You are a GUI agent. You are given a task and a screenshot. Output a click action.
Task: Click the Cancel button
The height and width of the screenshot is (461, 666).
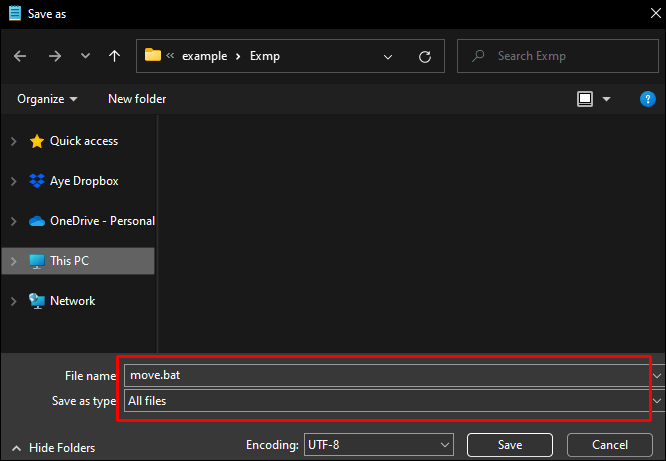610,444
